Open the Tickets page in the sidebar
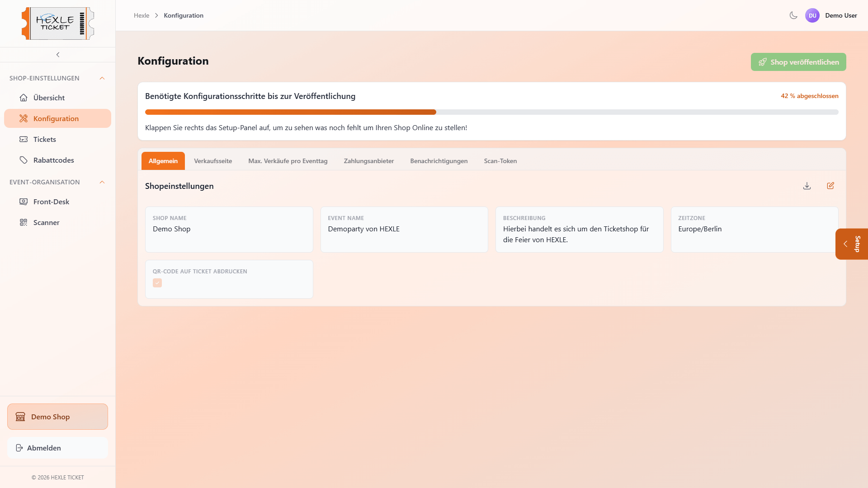The width and height of the screenshot is (868, 488). [44, 139]
